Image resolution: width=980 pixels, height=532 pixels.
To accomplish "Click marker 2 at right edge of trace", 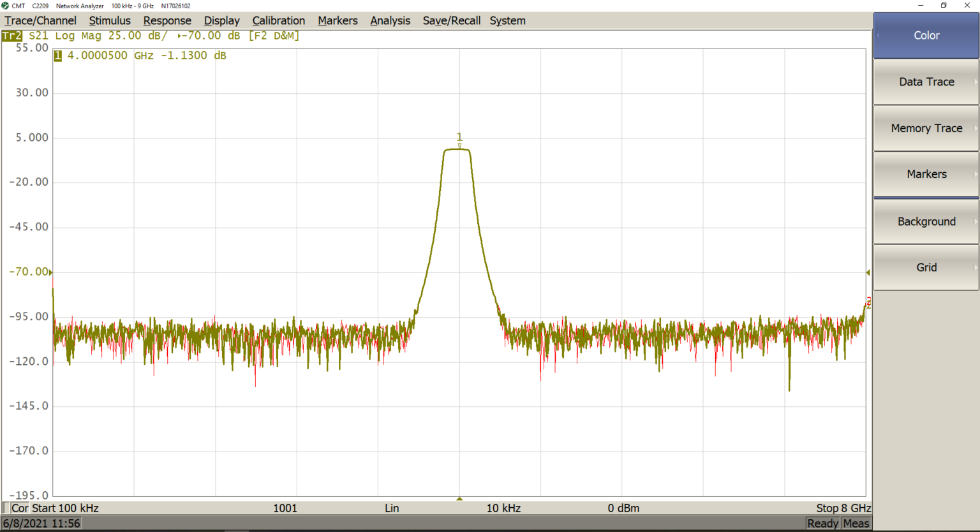I will pos(868,302).
